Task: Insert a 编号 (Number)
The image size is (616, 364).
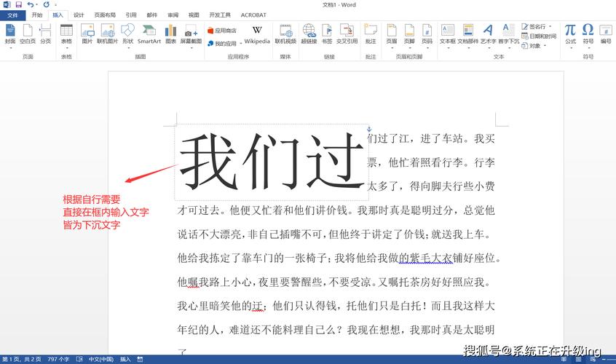Action: [x=606, y=33]
